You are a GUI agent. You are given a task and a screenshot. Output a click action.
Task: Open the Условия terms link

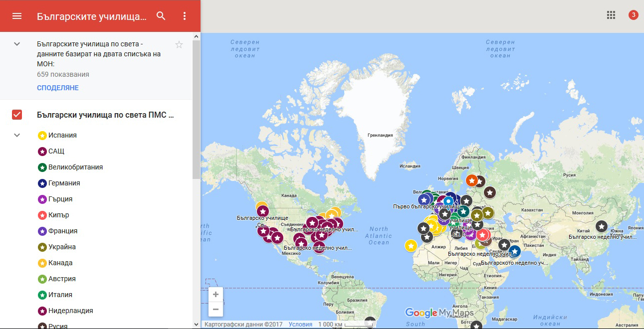coord(300,325)
